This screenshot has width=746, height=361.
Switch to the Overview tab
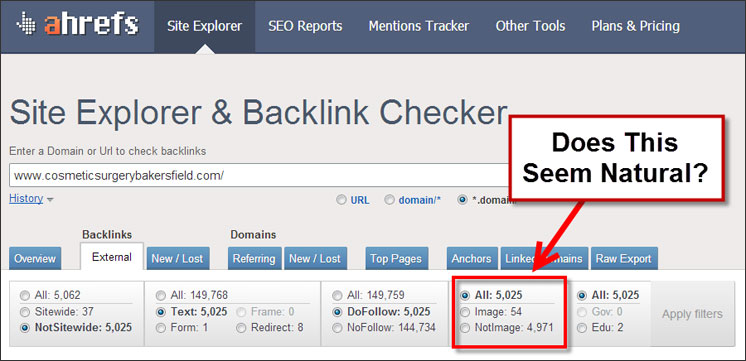35,259
